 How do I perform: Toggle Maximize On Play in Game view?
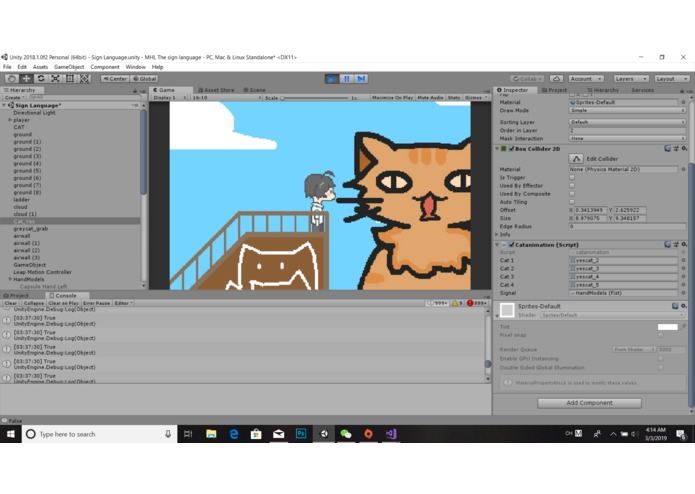392,97
